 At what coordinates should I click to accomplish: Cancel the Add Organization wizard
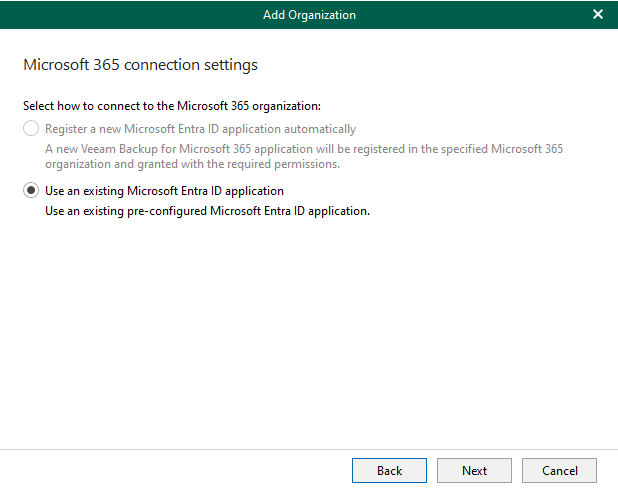pos(559,470)
